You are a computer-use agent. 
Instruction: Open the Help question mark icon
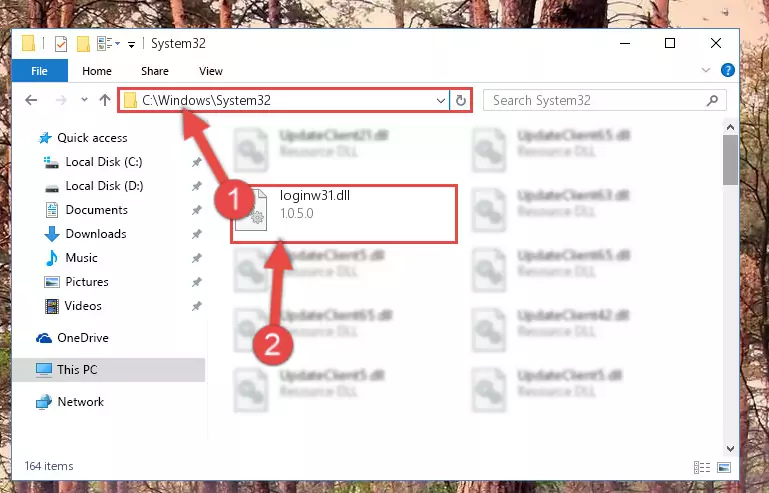coord(728,71)
